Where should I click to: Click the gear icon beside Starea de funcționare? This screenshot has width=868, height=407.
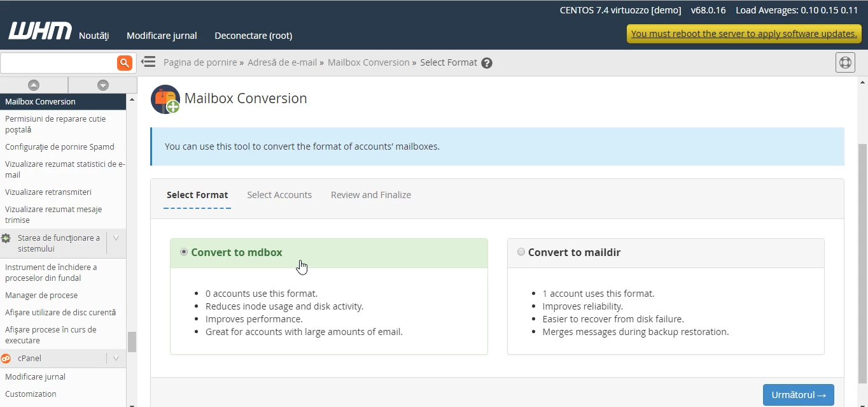coord(6,238)
